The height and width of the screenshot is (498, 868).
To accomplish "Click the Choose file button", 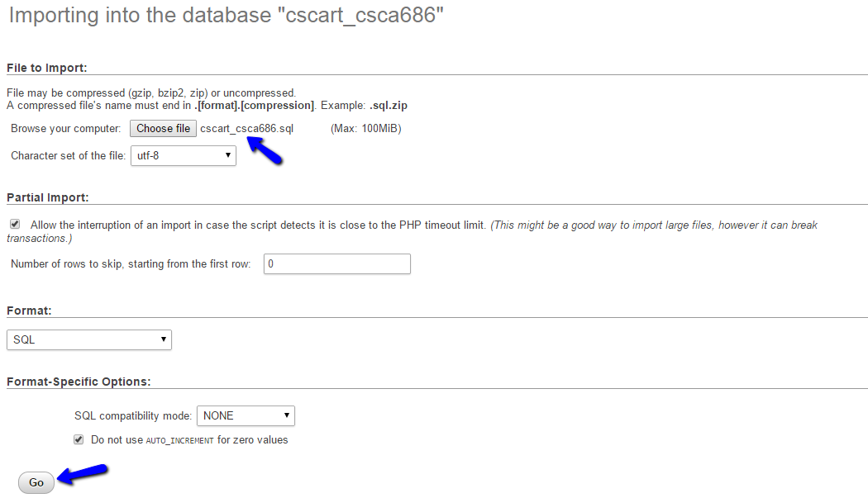I will tap(162, 128).
